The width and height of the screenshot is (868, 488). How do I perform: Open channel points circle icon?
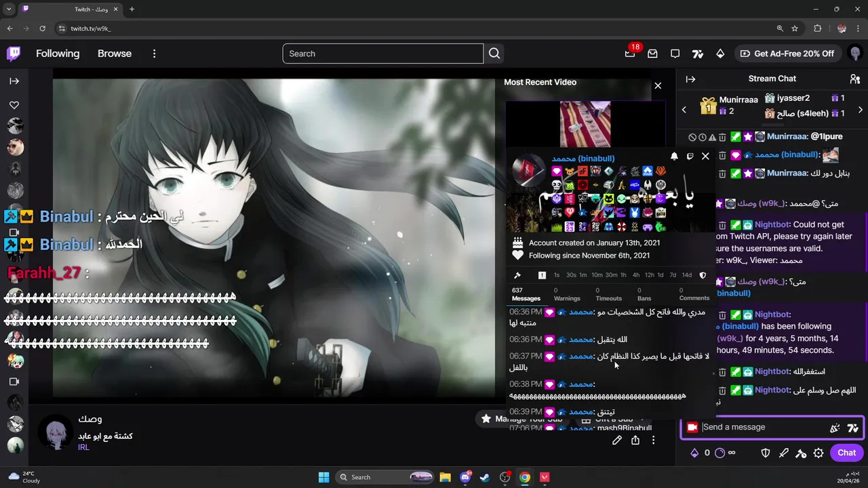click(x=720, y=453)
